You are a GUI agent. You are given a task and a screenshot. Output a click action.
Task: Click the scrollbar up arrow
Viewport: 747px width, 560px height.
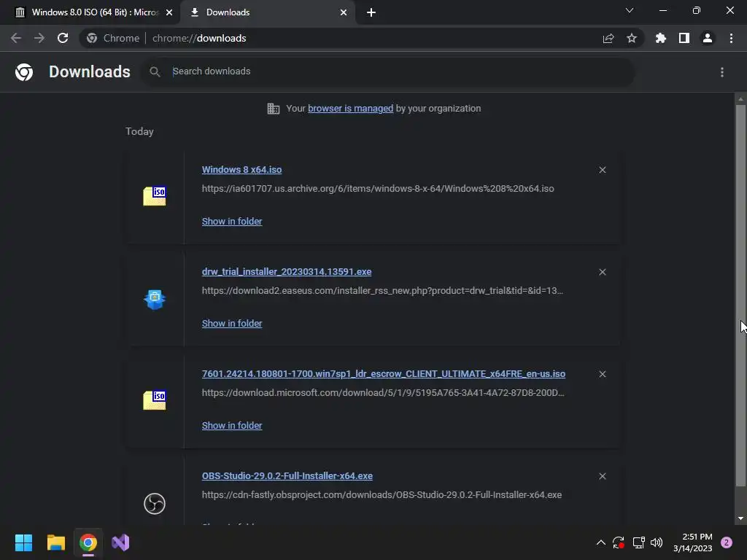[740, 99]
